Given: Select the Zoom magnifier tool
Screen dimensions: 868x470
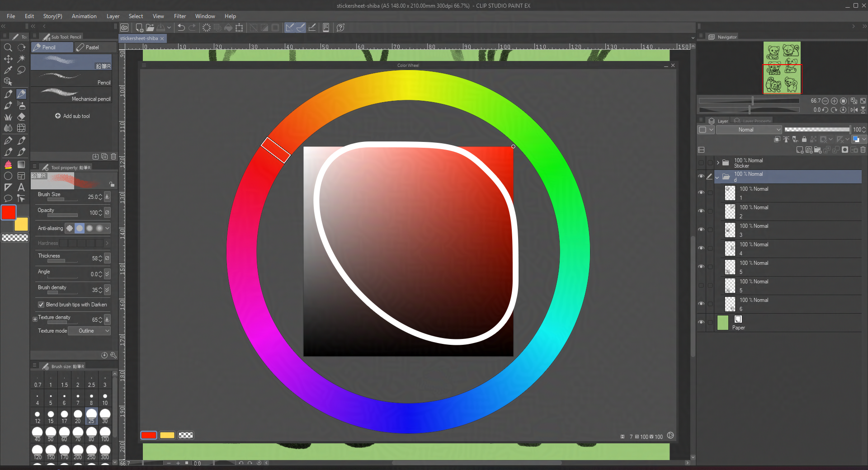Looking at the screenshot, I should tap(8, 47).
